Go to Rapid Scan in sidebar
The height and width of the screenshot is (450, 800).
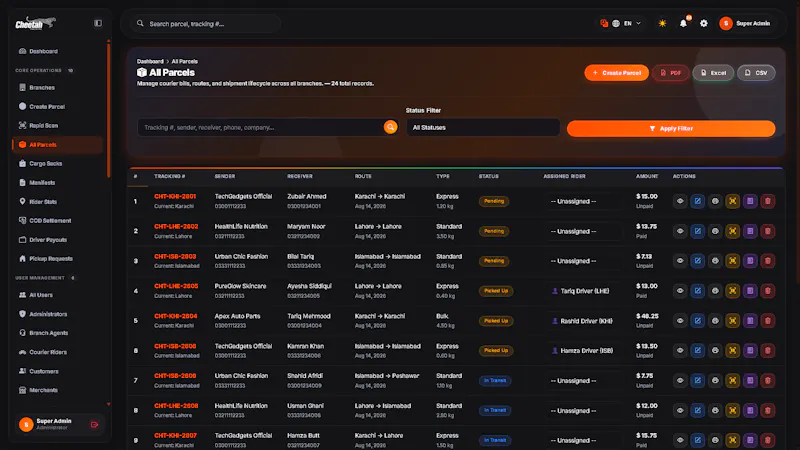point(58,126)
